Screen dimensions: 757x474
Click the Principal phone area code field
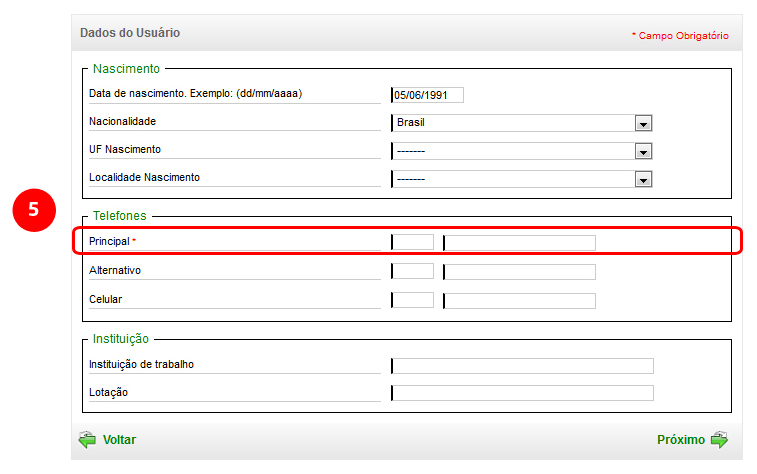[412, 242]
